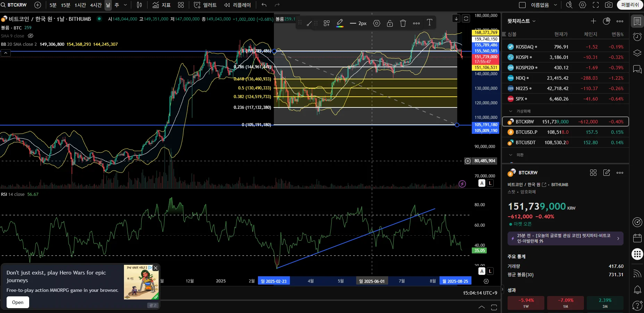Click the 퍼블리쉬 publish button
This screenshot has height=313, width=644.
point(630,5)
